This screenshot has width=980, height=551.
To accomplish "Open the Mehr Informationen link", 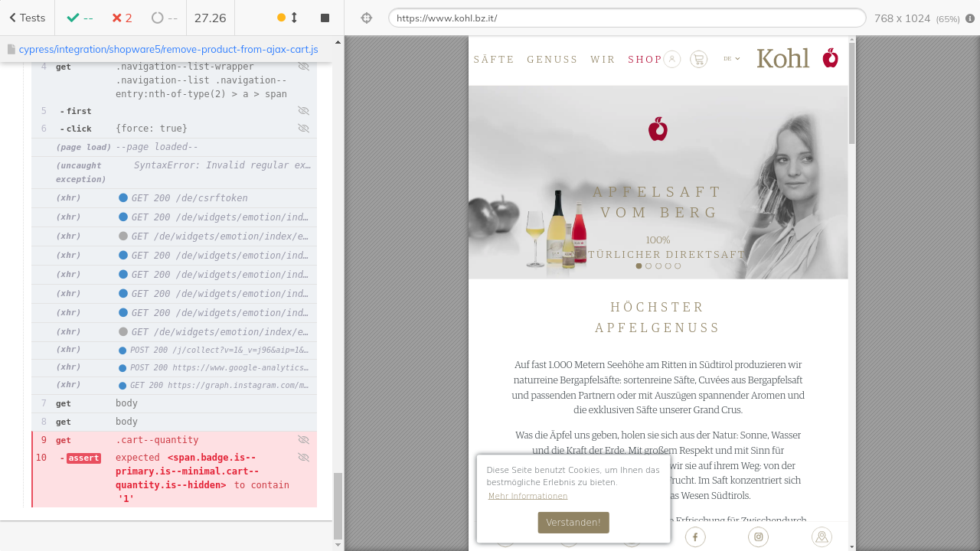I will (x=528, y=496).
